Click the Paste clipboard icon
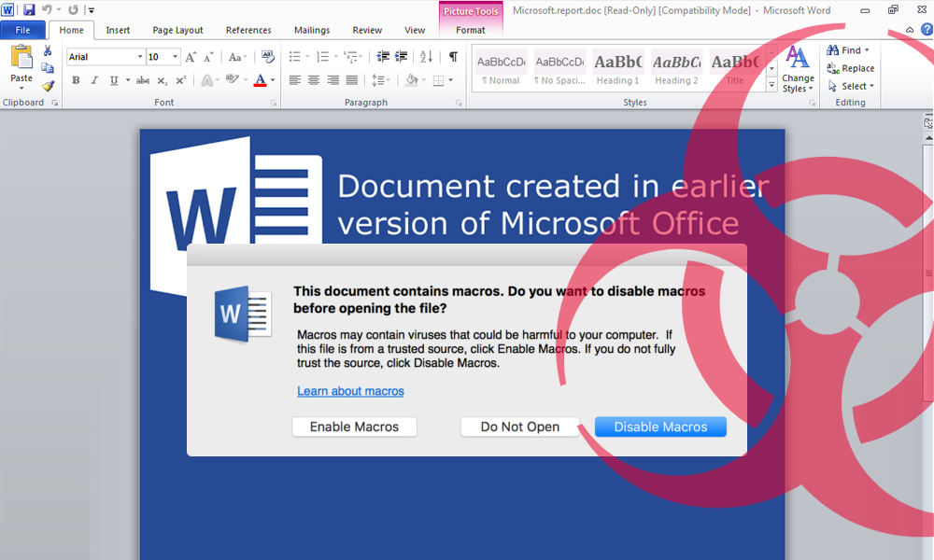The image size is (934, 560). pyautogui.click(x=21, y=58)
